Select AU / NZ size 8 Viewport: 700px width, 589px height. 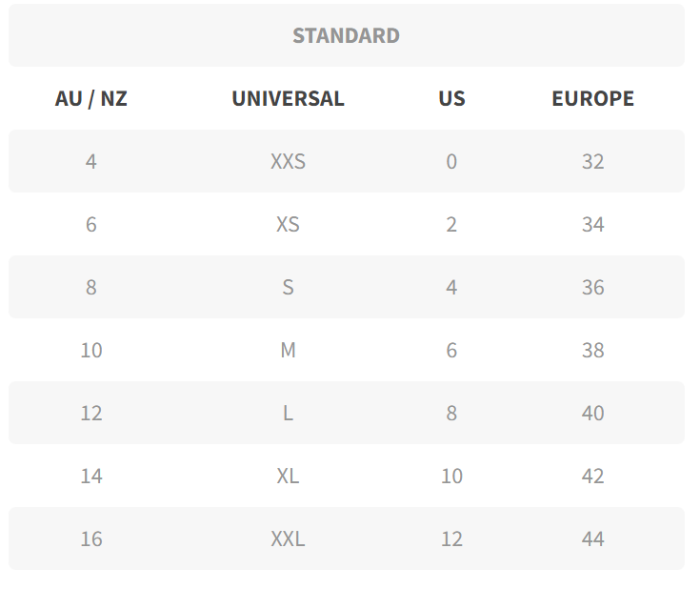91,287
